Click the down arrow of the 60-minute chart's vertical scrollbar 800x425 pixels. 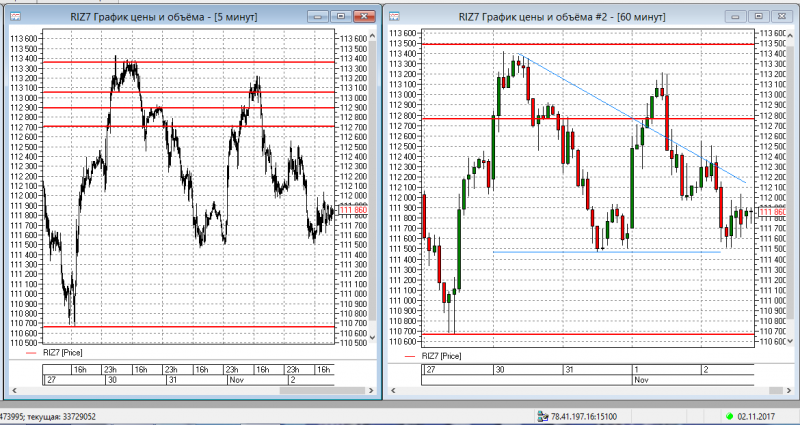791,341
